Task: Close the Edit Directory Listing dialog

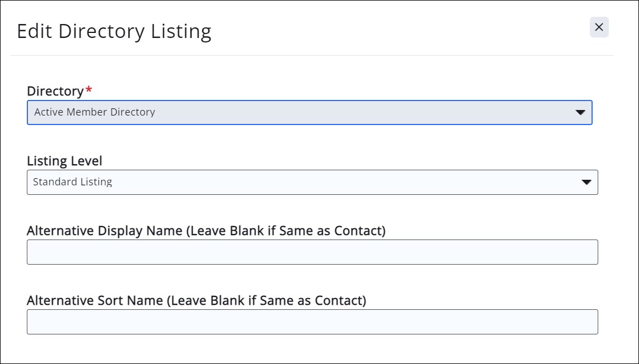Action: tap(599, 27)
